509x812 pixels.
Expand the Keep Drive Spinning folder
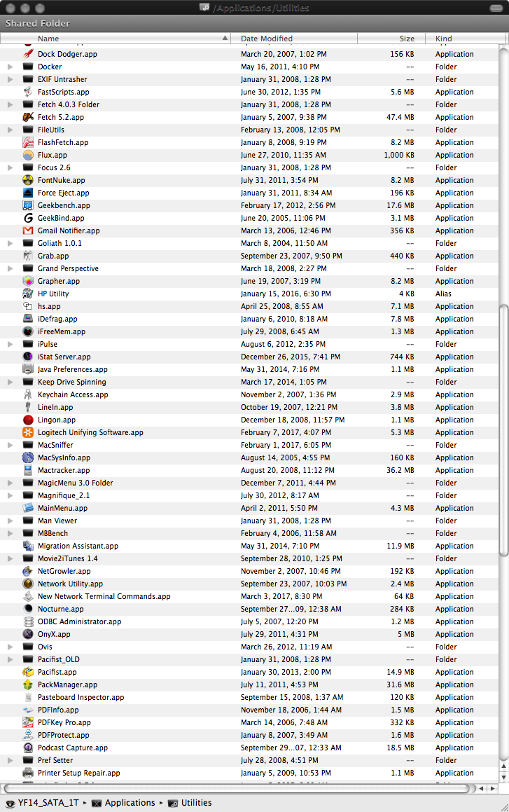[10, 382]
